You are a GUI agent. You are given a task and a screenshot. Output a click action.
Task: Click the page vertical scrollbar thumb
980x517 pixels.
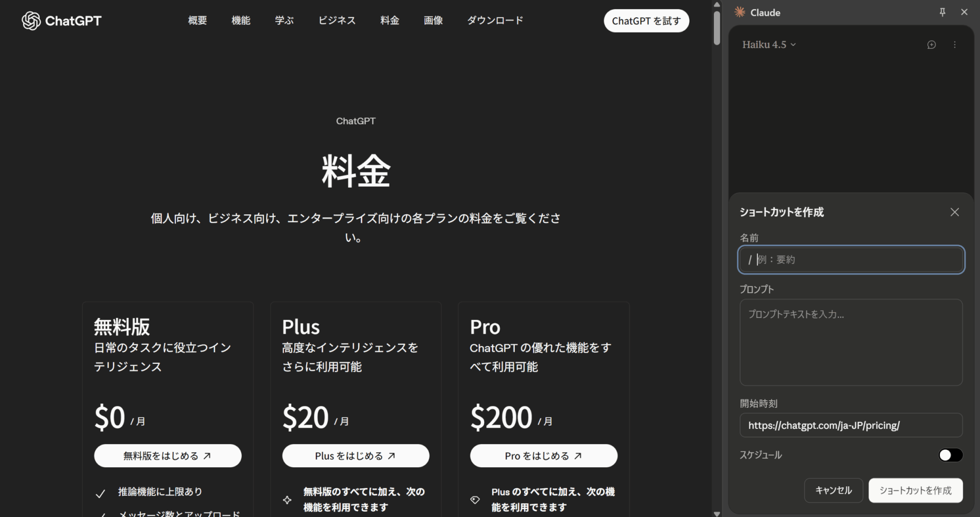click(716, 28)
